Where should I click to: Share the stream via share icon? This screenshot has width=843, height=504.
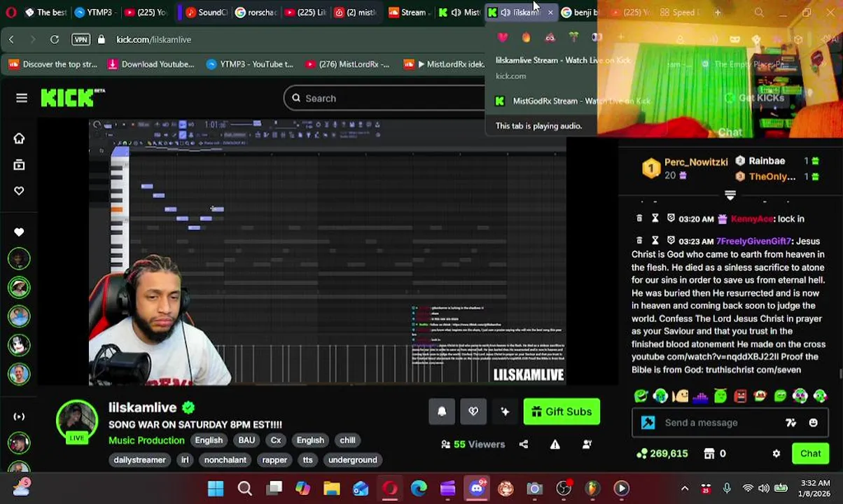524,444
